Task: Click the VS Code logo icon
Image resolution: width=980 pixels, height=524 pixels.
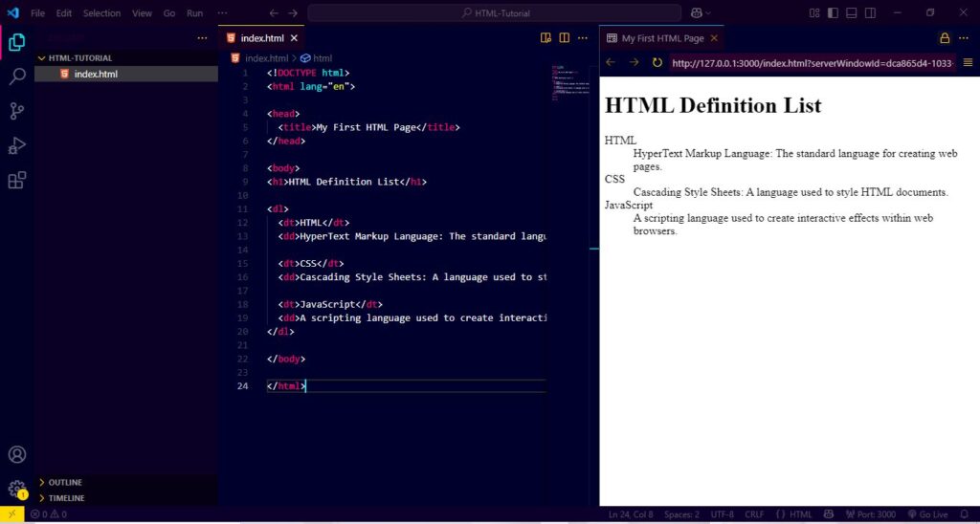Action: click(x=13, y=12)
